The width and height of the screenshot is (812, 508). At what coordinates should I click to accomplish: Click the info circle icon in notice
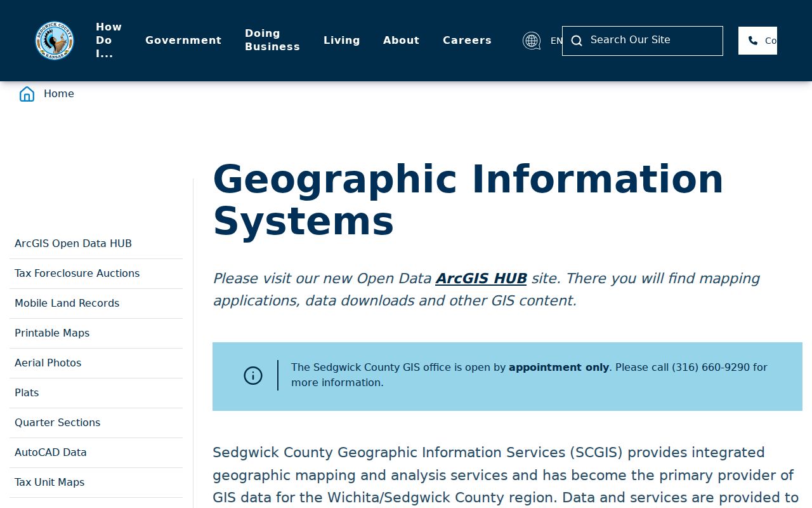coord(253,375)
